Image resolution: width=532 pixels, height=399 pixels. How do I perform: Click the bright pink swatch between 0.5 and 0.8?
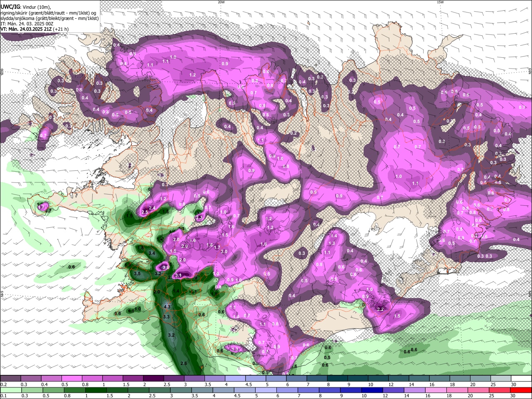point(71,379)
